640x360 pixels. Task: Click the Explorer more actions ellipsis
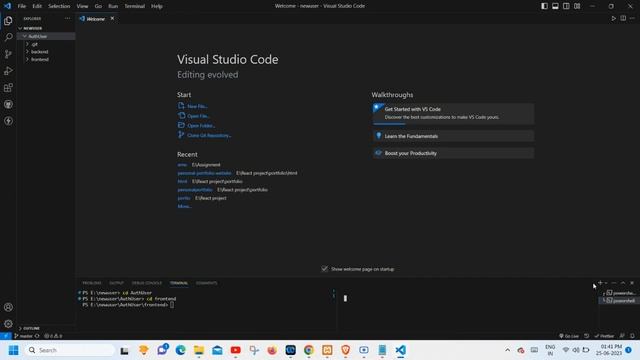tap(67, 18)
